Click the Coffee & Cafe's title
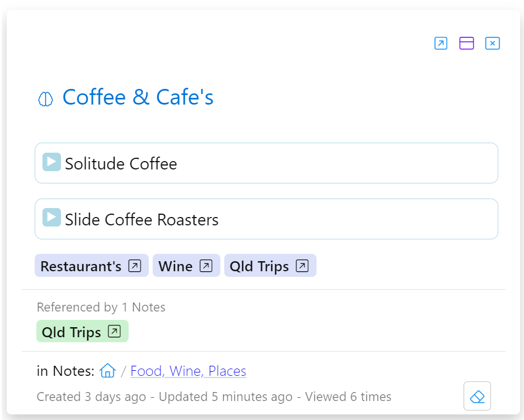The height and width of the screenshot is (420, 524). coord(138,97)
